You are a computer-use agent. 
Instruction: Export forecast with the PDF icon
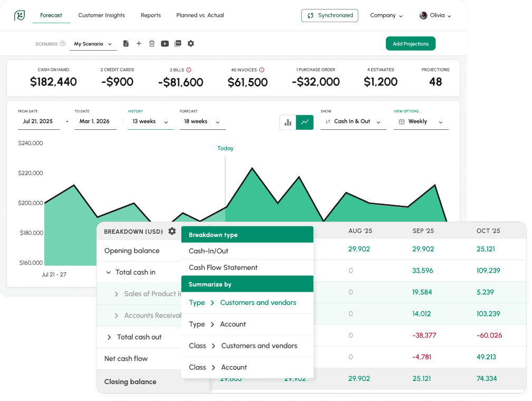[178, 43]
